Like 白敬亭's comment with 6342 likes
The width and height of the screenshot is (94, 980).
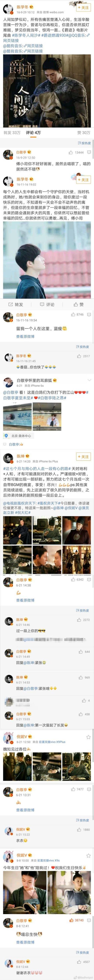pyautogui.click(x=78, y=579)
